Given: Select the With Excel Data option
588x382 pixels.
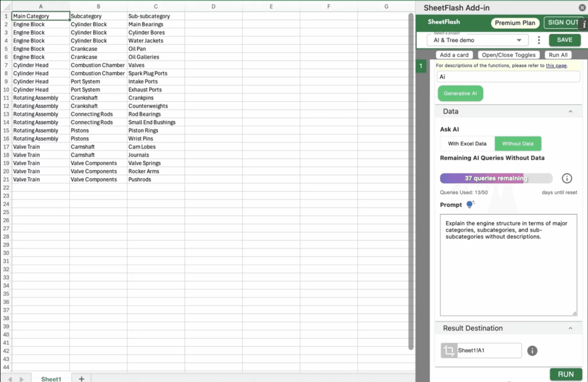Looking at the screenshot, I should [467, 144].
